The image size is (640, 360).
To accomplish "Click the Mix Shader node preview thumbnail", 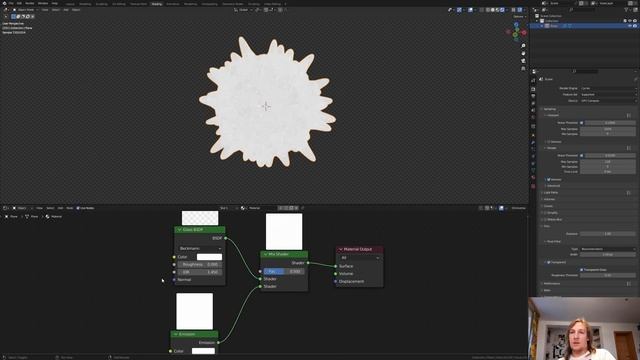I will pyautogui.click(x=284, y=231).
